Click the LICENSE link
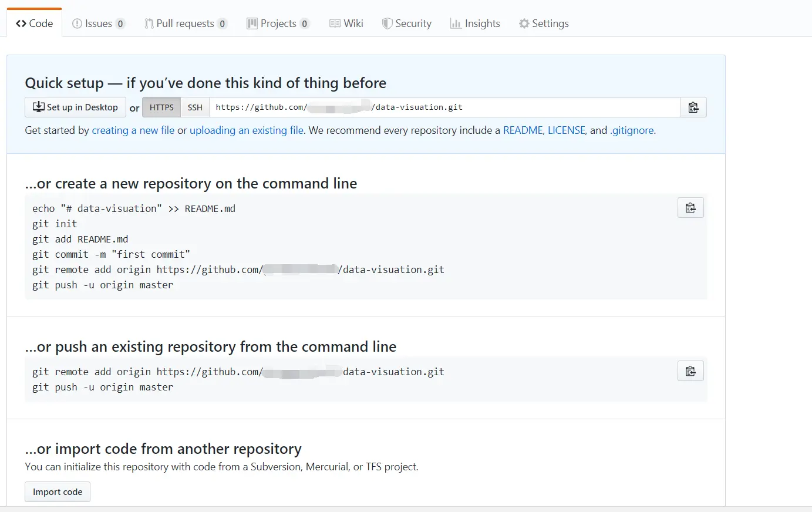This screenshot has height=512, width=812. pyautogui.click(x=566, y=130)
